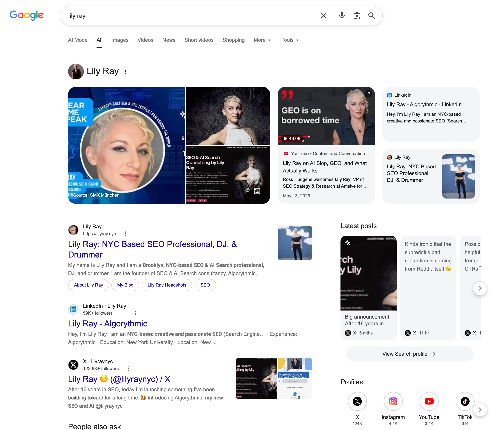Viewport: 504px width, 430px height.
Task: Click the LinkedIn icon in top card
Action: pos(390,95)
